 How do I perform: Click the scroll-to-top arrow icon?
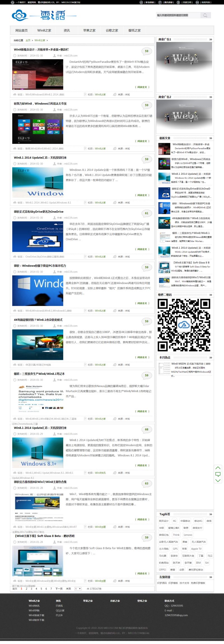pos(218,468)
